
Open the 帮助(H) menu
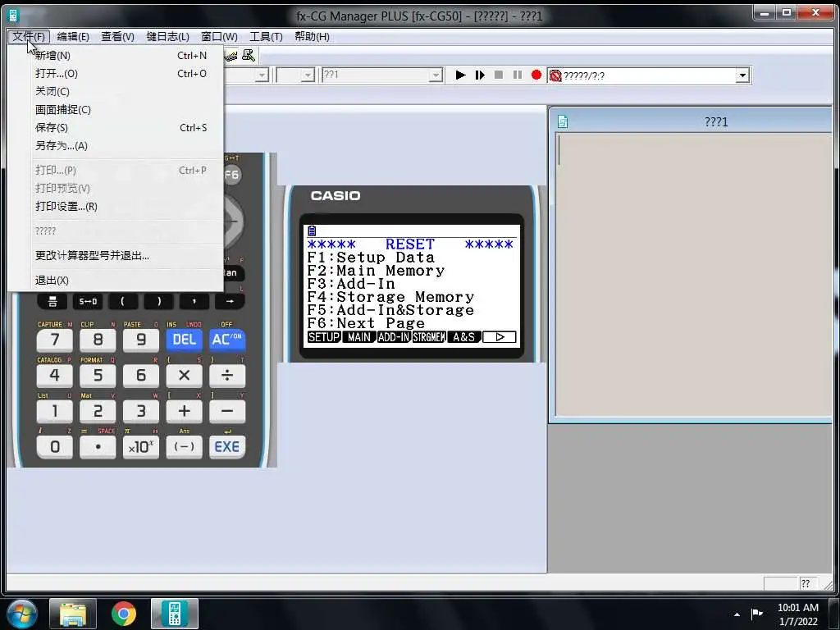pyautogui.click(x=312, y=36)
